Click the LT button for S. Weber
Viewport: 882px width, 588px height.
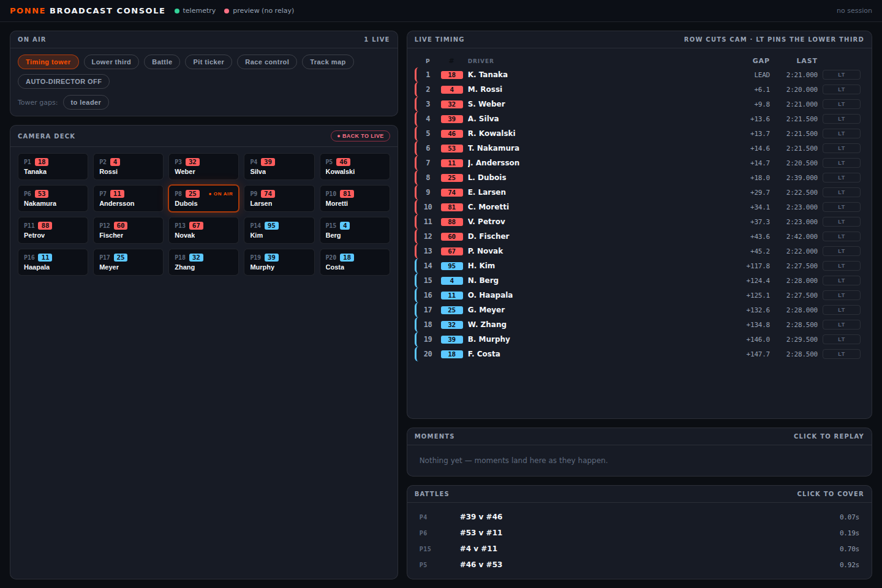point(842,104)
